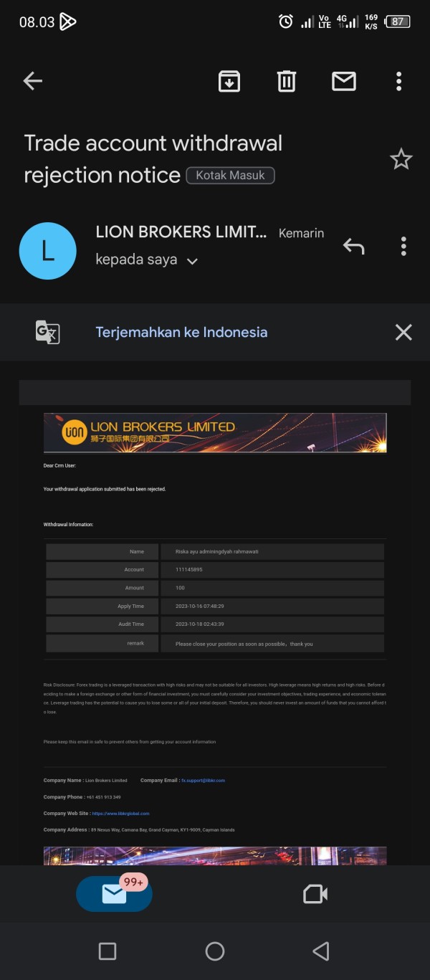This screenshot has width=430, height=980.
Task: Select company phone +61 451 913 349
Action: point(103,797)
